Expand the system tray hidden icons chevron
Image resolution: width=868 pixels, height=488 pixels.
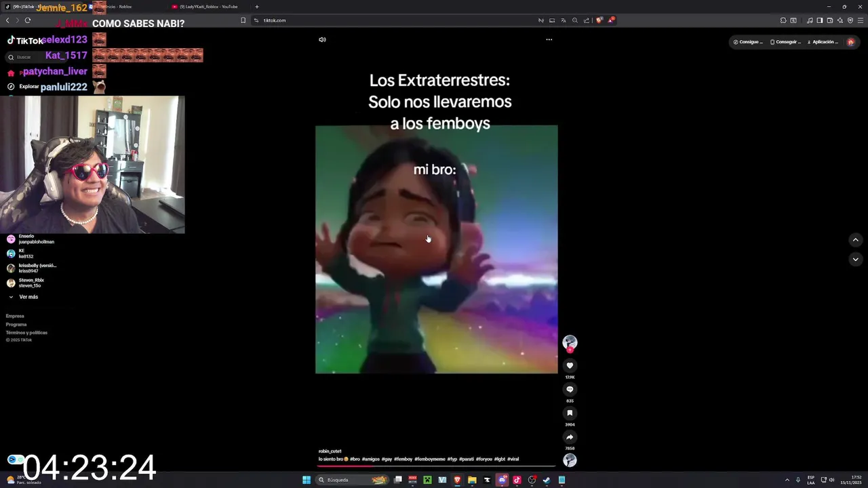787,480
